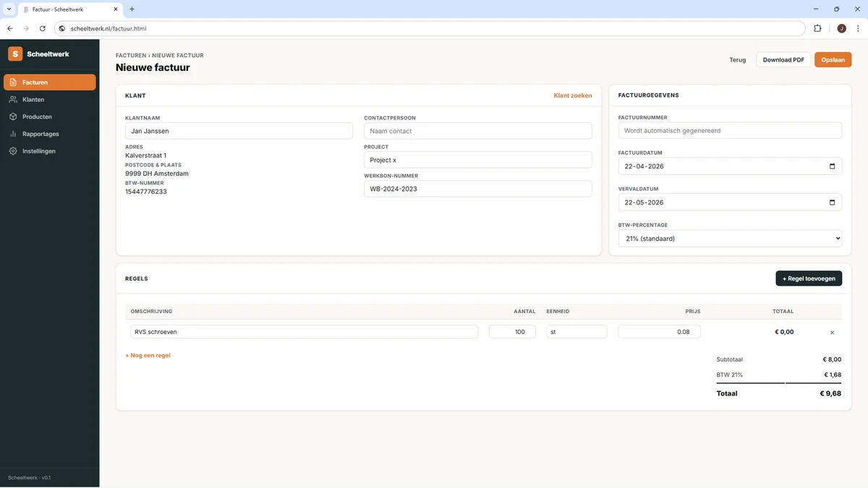
Task: Open Producten in the sidebar
Action: click(50, 116)
